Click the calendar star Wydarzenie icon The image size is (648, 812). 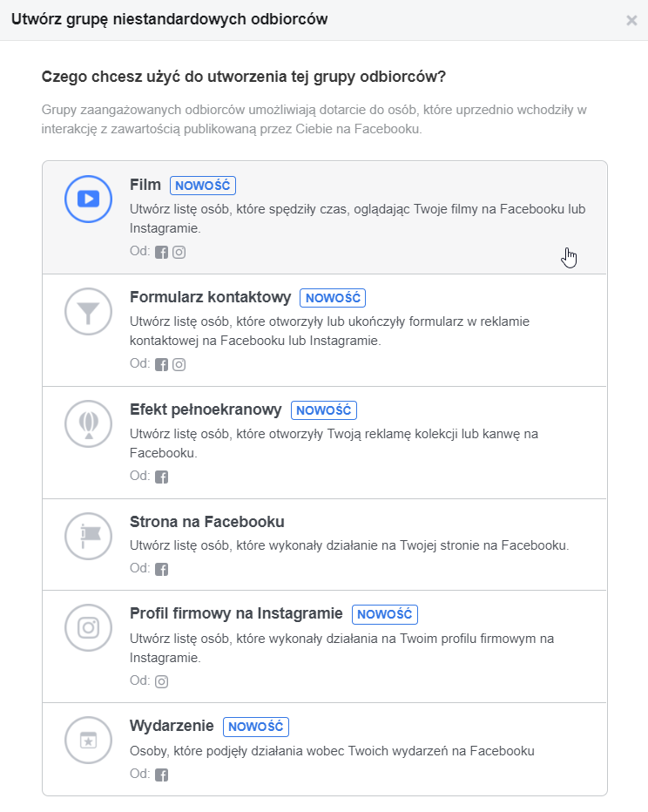[x=89, y=740]
